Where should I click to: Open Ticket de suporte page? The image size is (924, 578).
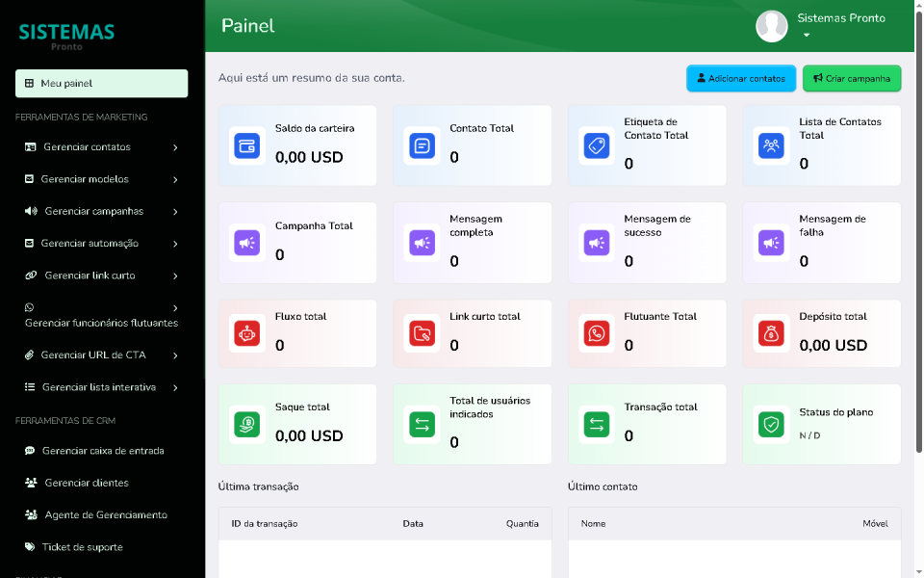(82, 547)
